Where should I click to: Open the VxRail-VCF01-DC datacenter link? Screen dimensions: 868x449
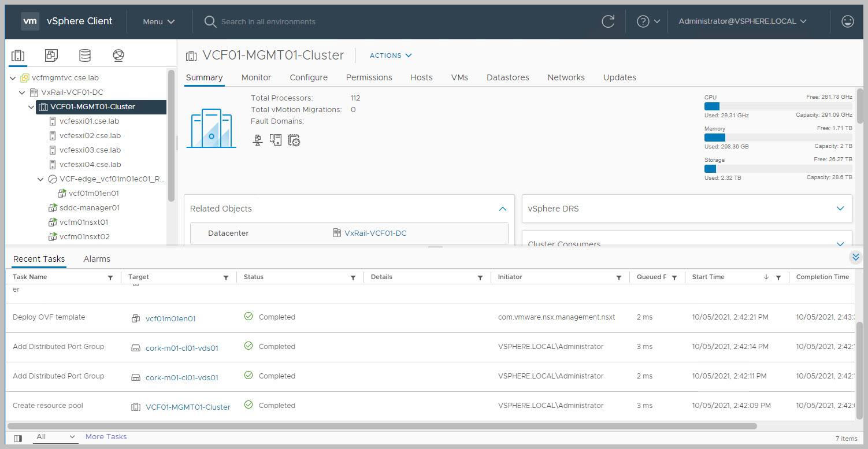point(375,233)
